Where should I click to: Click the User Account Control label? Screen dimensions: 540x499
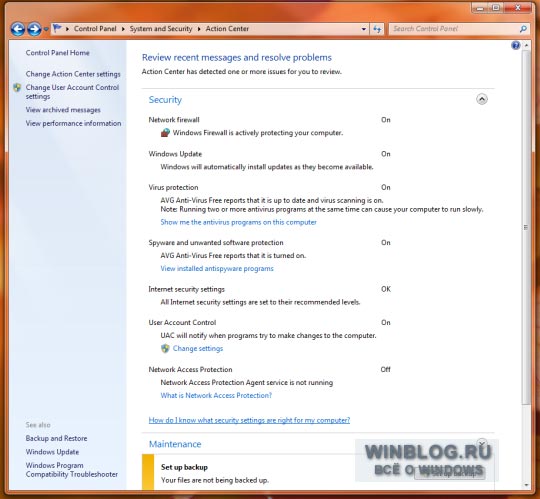(182, 323)
